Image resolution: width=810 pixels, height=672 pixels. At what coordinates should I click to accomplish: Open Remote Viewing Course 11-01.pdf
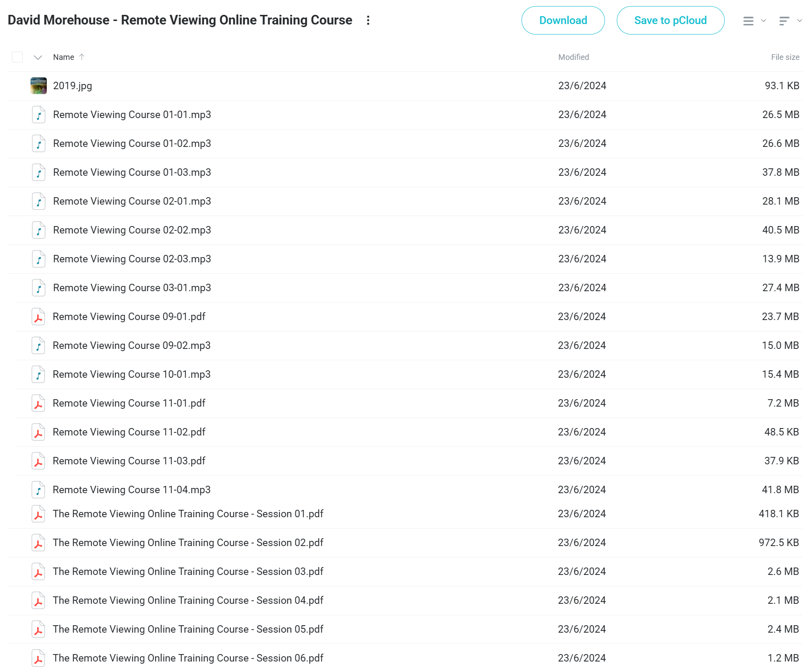129,403
